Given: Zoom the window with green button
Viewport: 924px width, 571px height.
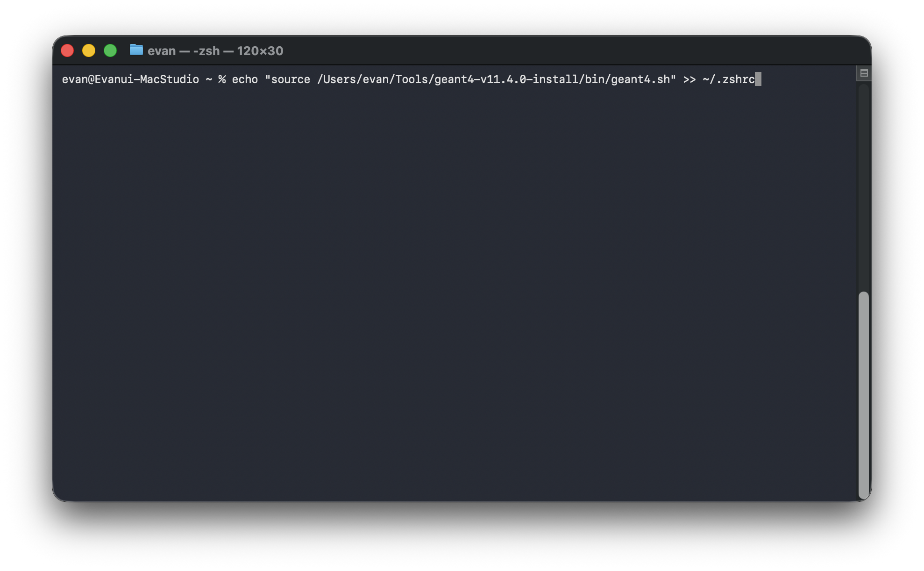Looking at the screenshot, I should [110, 50].
